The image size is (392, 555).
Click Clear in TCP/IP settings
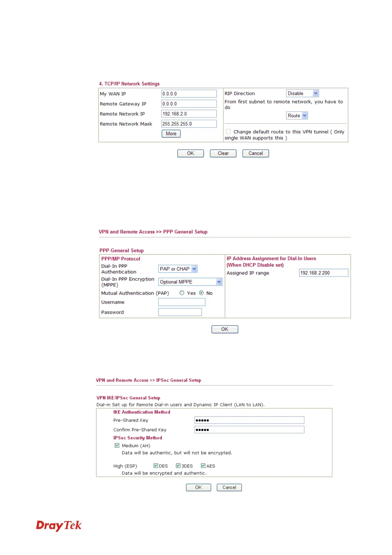(x=223, y=153)
